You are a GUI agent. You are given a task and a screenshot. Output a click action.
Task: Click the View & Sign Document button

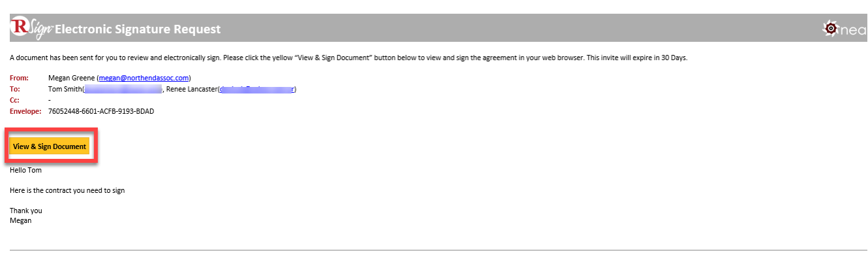[x=50, y=146]
